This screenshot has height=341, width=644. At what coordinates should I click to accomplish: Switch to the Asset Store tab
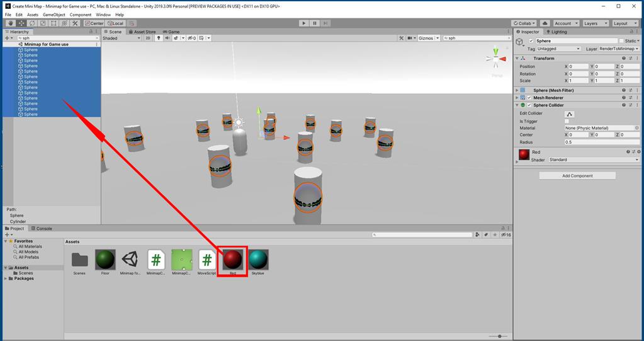click(142, 32)
